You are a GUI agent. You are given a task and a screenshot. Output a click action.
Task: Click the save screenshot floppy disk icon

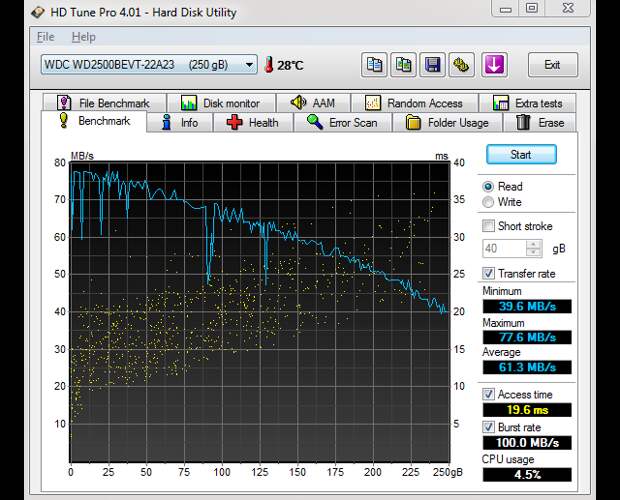pos(432,65)
